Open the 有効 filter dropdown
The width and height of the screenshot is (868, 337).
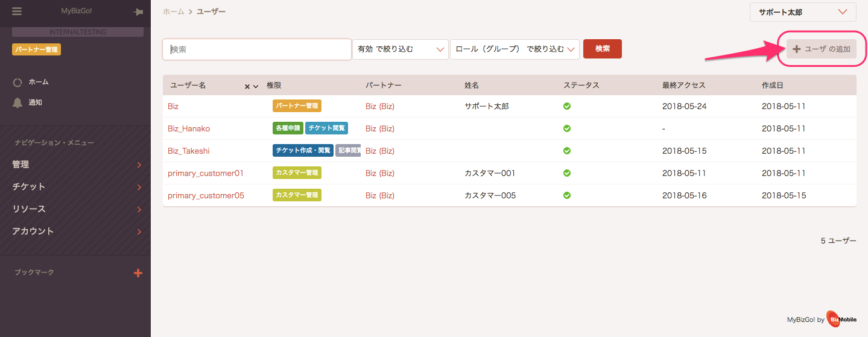coord(401,49)
